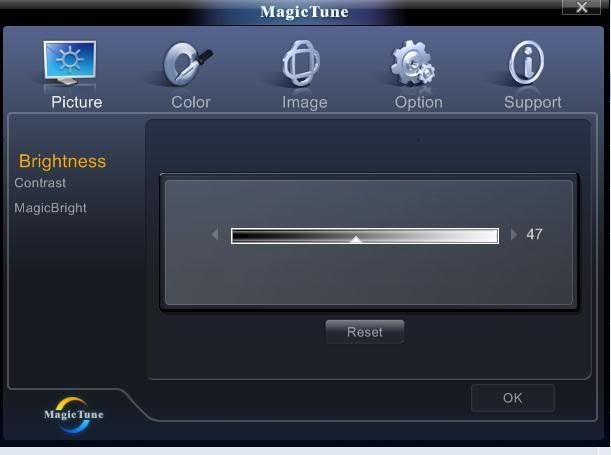
Task: Select the Picture monitor icon
Action: tap(70, 63)
